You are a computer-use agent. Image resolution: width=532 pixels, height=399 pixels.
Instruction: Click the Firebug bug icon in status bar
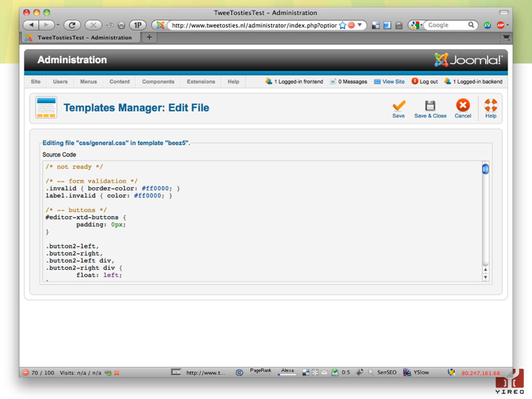(359, 372)
